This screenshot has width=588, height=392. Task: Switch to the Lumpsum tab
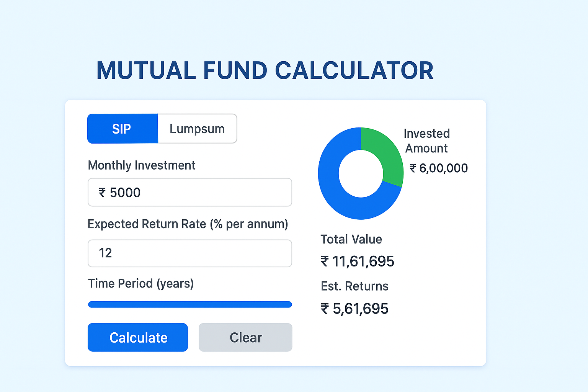point(197,129)
